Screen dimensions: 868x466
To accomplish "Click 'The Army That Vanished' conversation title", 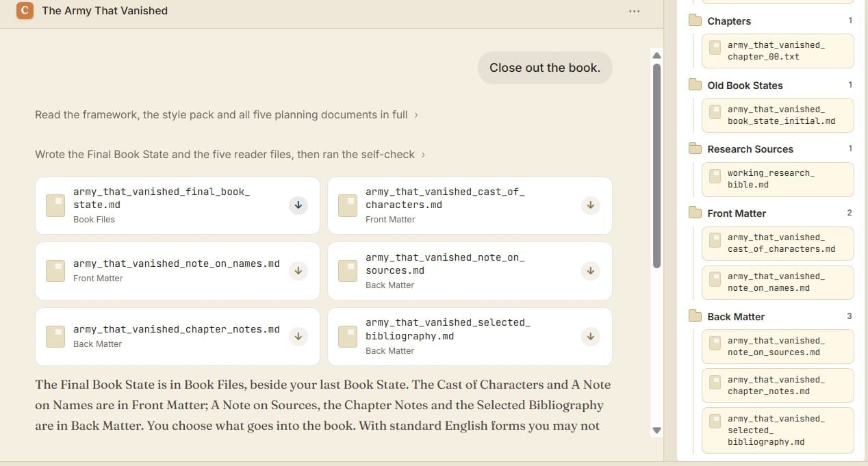I will coord(105,10).
